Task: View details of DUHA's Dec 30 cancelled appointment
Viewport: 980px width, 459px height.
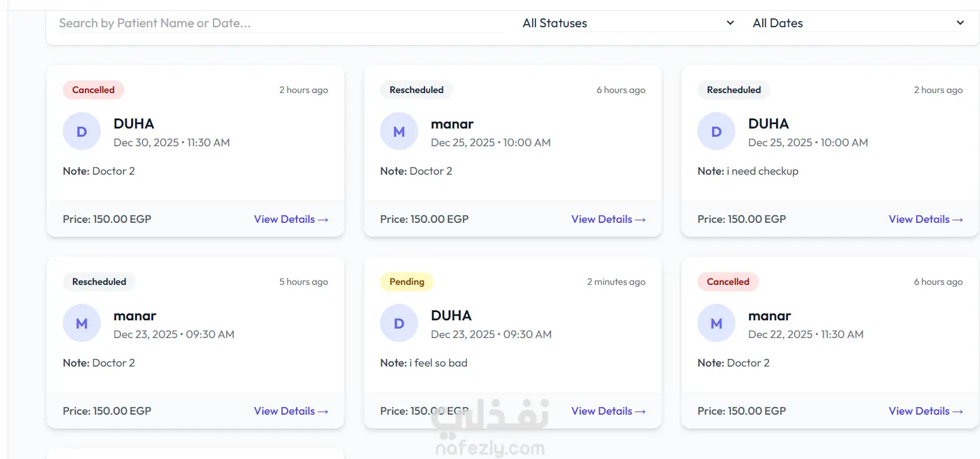Action: (x=291, y=219)
